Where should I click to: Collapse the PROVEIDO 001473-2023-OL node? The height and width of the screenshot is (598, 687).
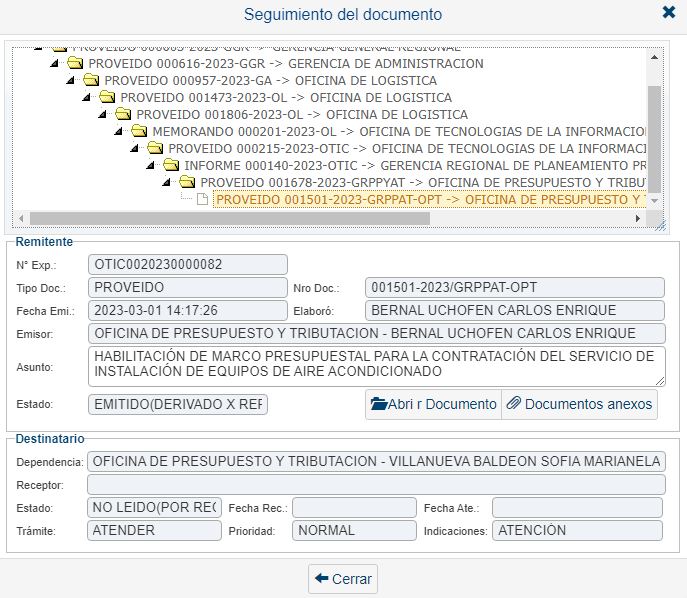point(86,98)
